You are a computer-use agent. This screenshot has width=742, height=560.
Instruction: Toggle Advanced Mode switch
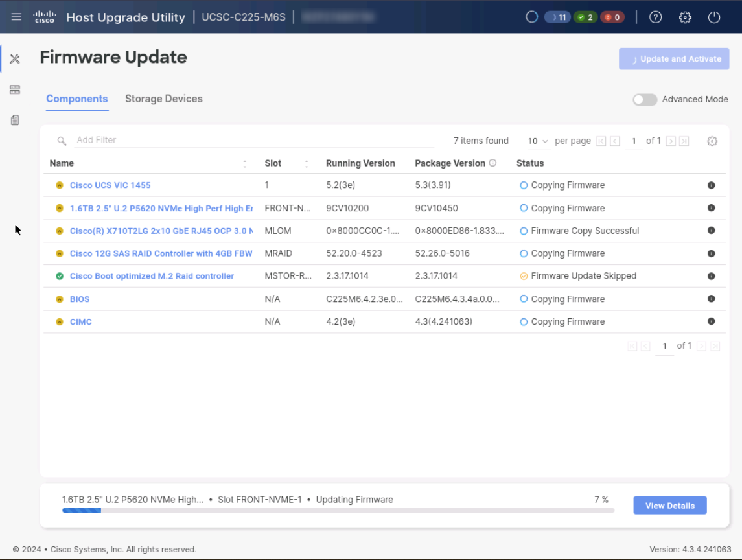click(645, 99)
